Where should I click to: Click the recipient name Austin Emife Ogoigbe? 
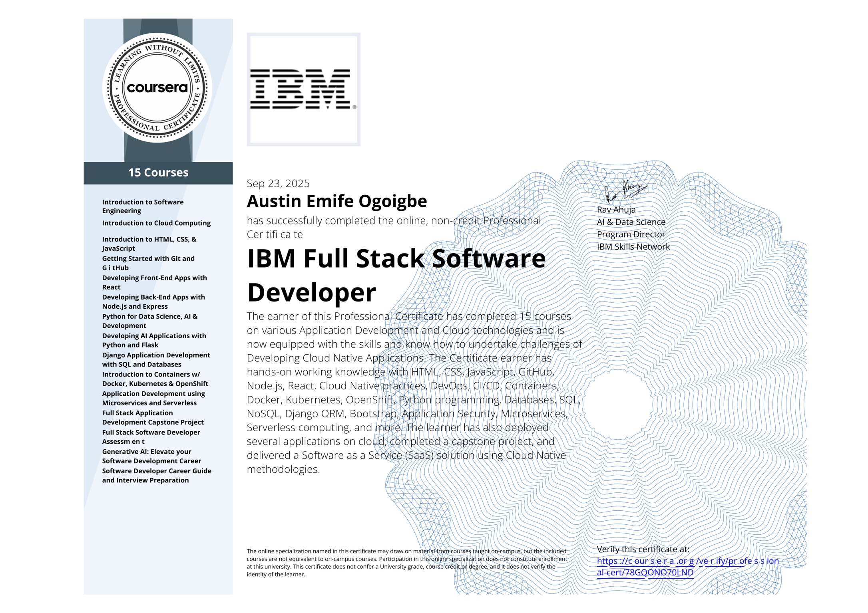coord(336,201)
